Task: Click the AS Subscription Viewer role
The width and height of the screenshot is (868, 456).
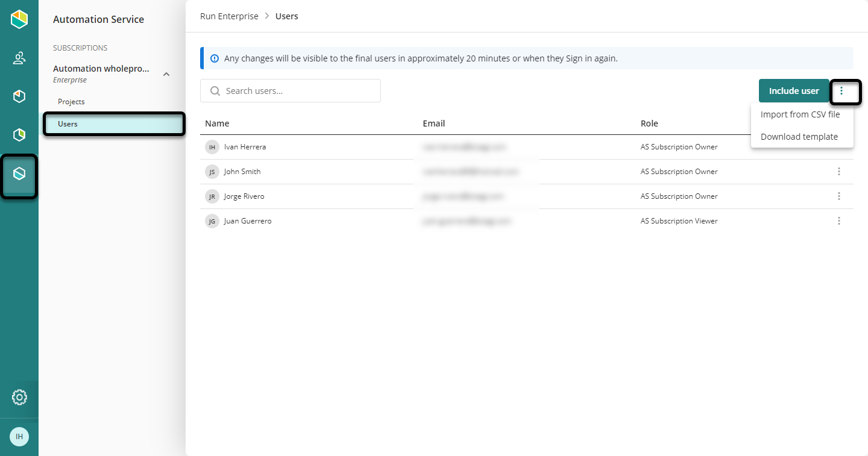Action: point(679,221)
